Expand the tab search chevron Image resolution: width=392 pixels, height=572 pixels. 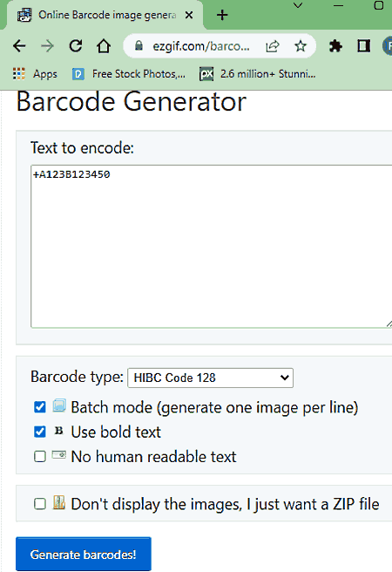298,5
